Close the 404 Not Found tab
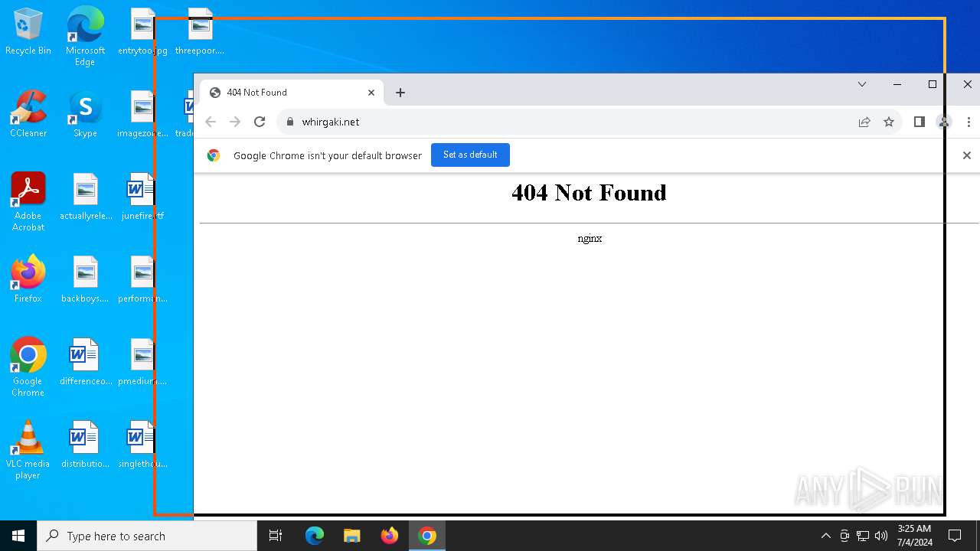Screen dimensions: 980x551 [371, 93]
